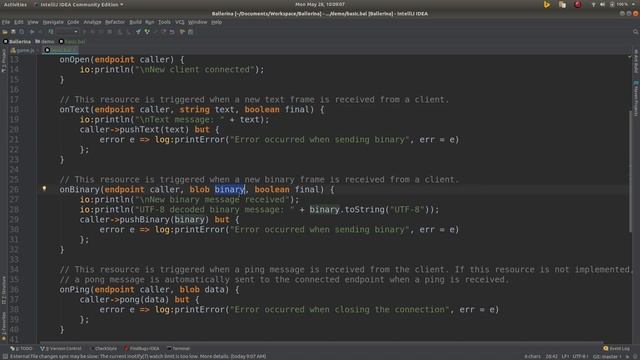
Task: Open the Maven Projects side panel
Action: [x=636, y=98]
